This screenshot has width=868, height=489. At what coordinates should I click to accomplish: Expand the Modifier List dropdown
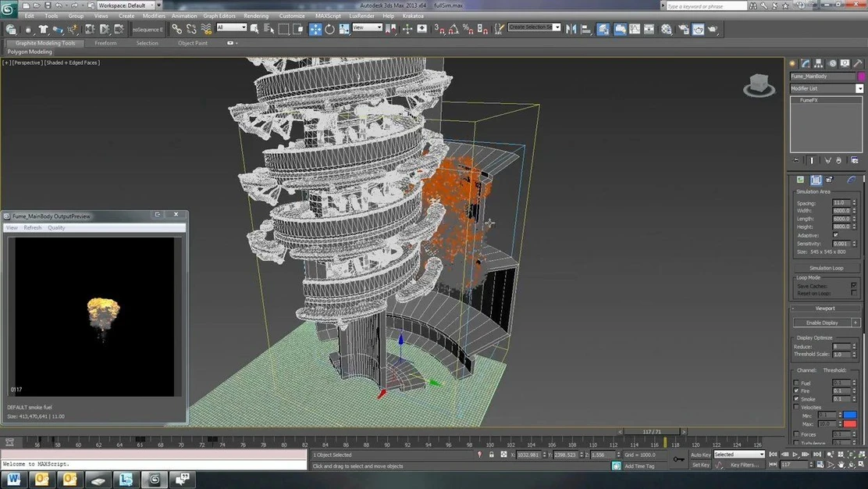(x=859, y=88)
